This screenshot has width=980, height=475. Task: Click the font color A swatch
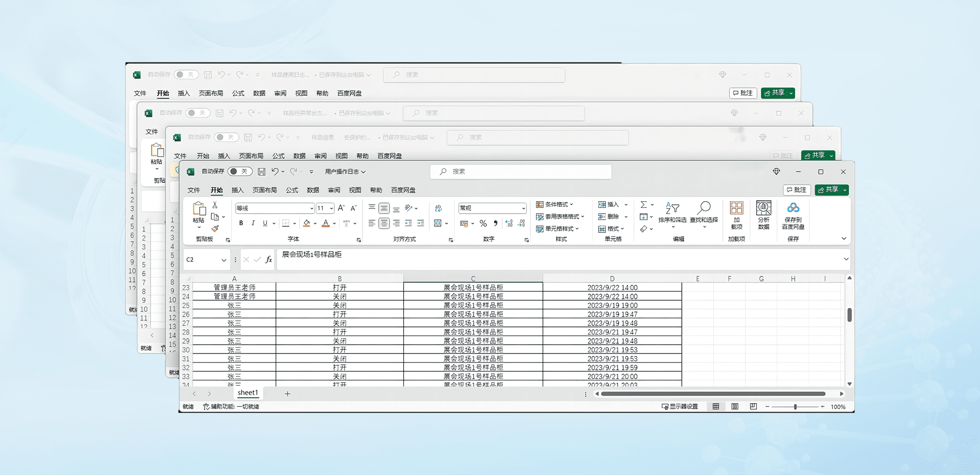click(x=326, y=223)
